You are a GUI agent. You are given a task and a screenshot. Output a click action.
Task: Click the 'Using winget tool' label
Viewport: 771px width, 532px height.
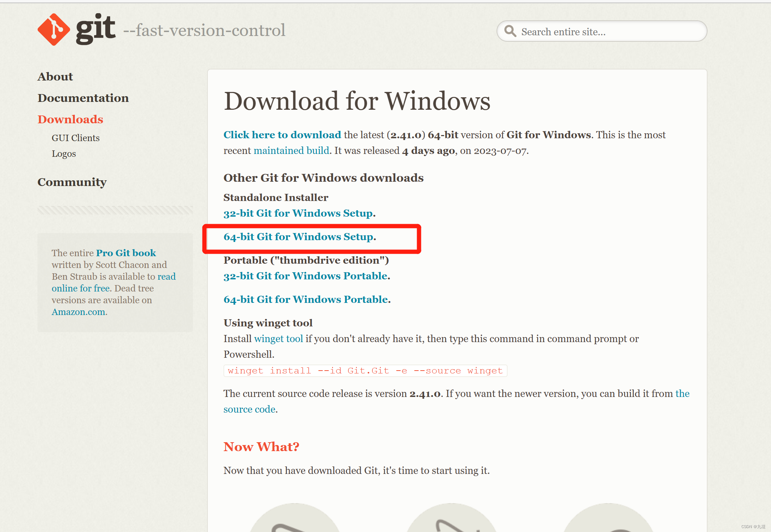(x=268, y=323)
